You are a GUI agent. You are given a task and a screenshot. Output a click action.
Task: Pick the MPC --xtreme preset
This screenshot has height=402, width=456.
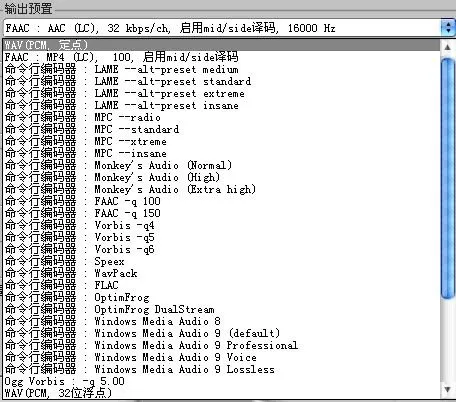tap(222, 141)
